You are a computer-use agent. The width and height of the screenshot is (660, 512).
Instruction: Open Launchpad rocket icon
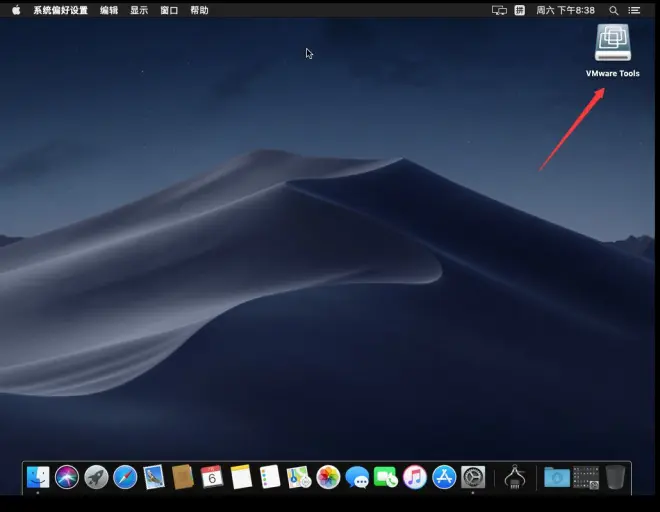coord(96,477)
